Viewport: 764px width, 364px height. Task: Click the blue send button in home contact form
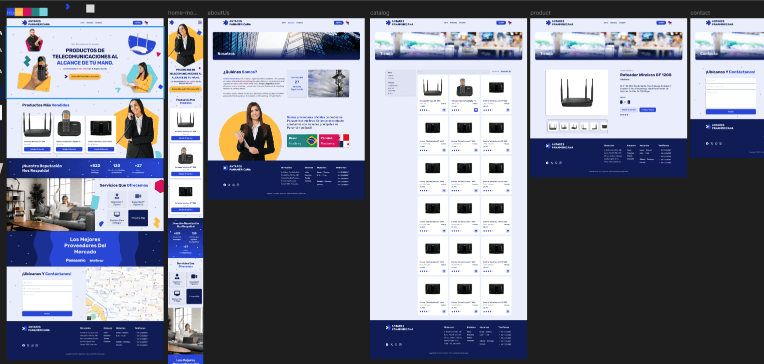click(x=47, y=314)
